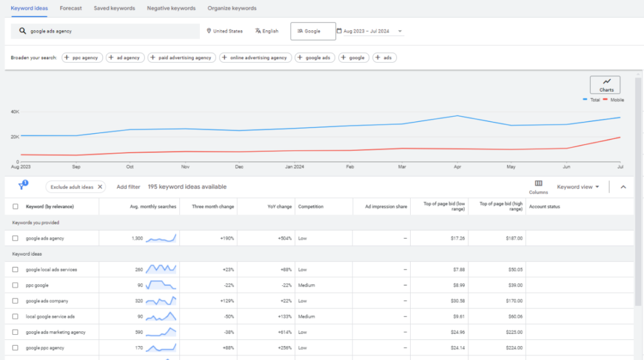Viewport: 644px width, 360px height.
Task: Click the language translate icon
Action: click(258, 31)
